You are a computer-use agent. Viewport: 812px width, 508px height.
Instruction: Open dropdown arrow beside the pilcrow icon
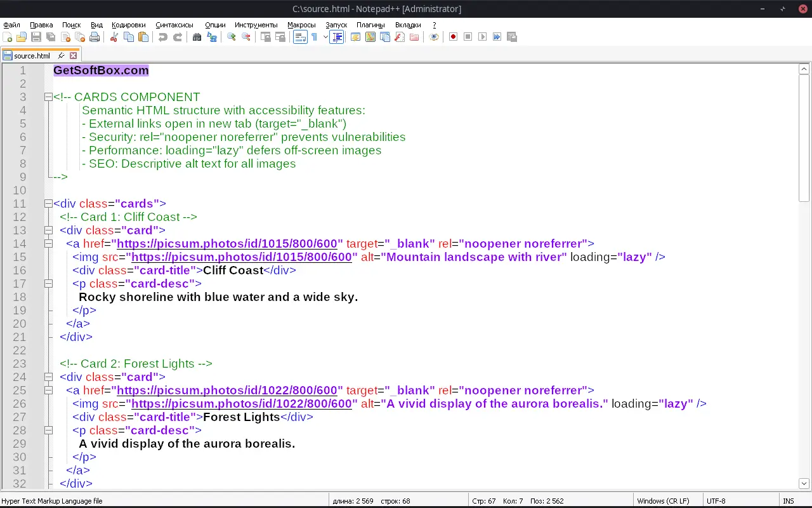pos(325,37)
